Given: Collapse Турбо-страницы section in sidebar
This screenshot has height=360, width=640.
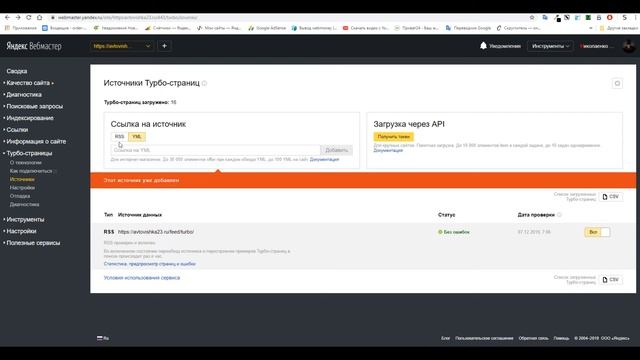Looking at the screenshot, I should [29, 153].
